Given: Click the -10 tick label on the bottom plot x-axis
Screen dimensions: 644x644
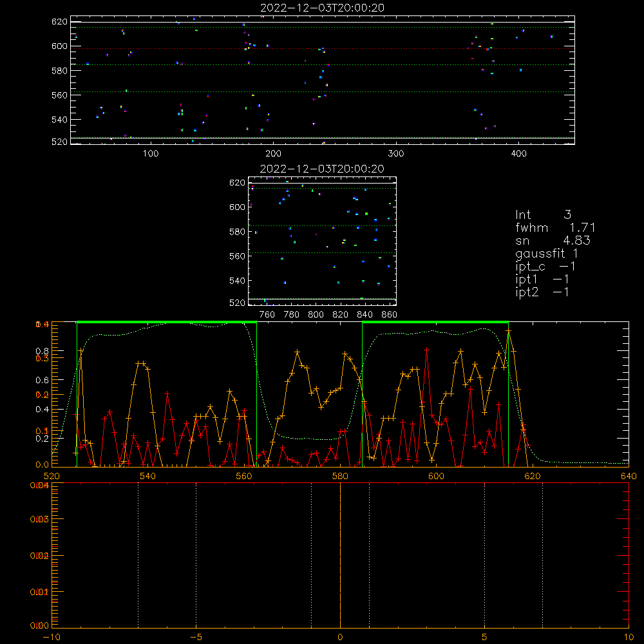Looking at the screenshot, I should tap(52, 638).
